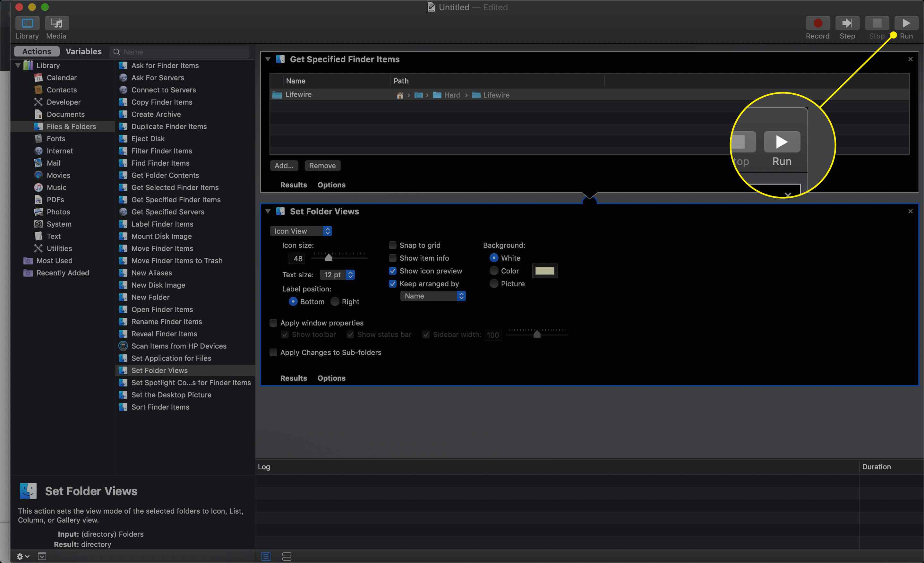924x563 pixels.
Task: Click Remove button in Finder Items
Action: 322,165
